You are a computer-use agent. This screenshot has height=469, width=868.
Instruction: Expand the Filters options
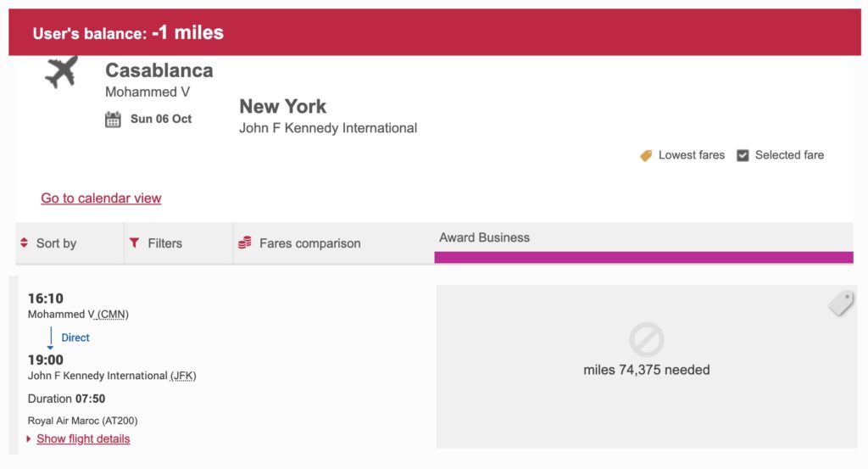(164, 243)
